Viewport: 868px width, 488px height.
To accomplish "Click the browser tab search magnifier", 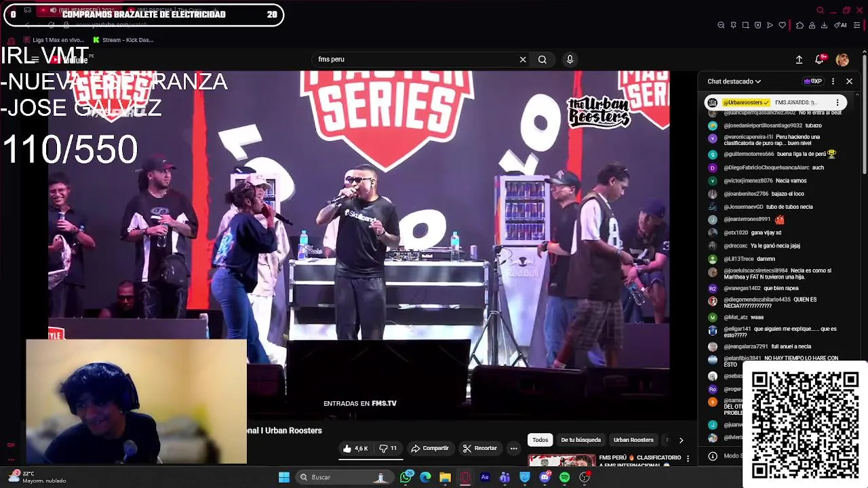I will 820,10.
